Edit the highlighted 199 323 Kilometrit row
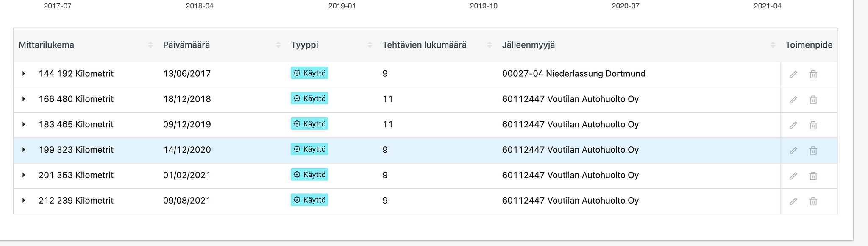The width and height of the screenshot is (868, 246). [793, 151]
